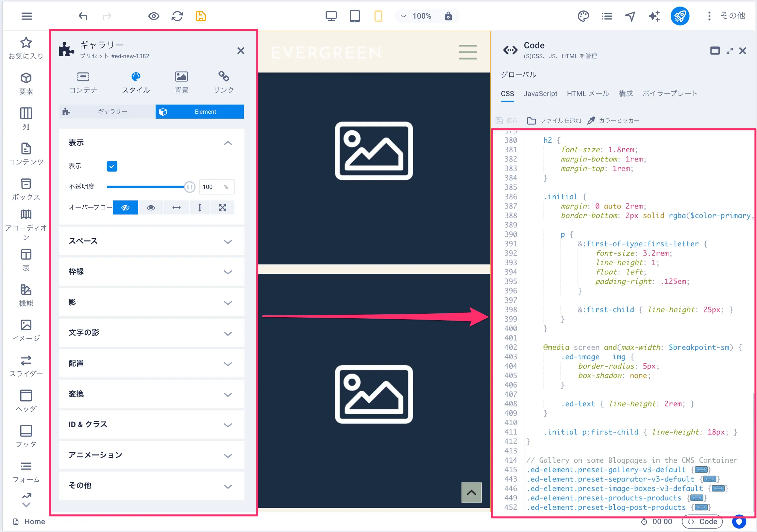Select the スライダー slider sidebar icon

point(26,366)
